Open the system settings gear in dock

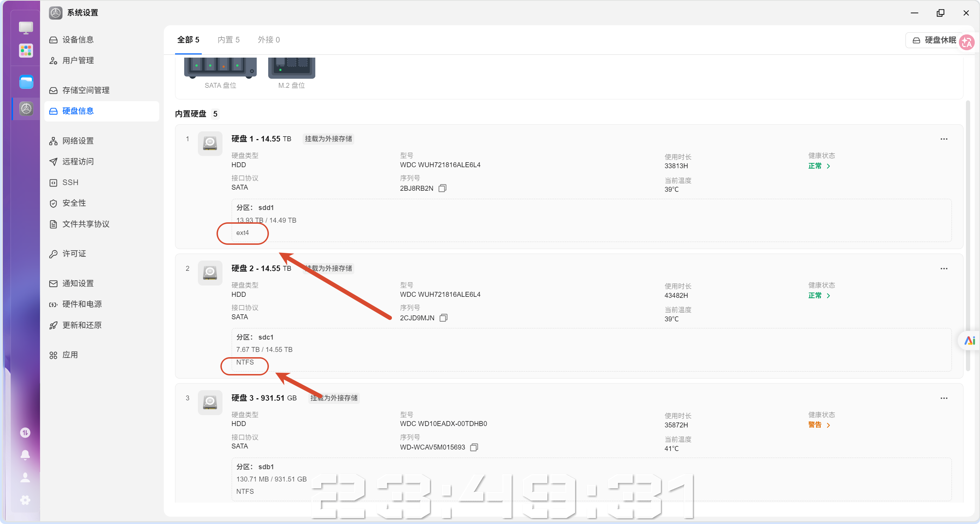coord(26,109)
